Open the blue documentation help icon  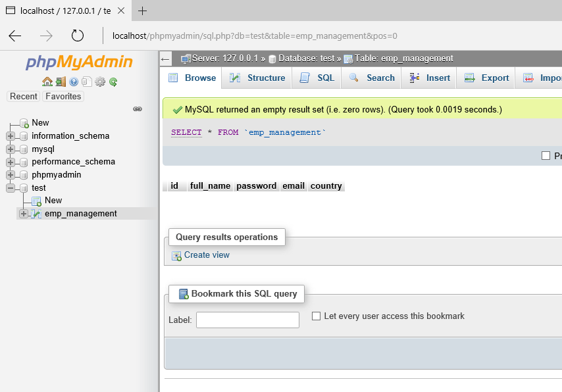[74, 82]
